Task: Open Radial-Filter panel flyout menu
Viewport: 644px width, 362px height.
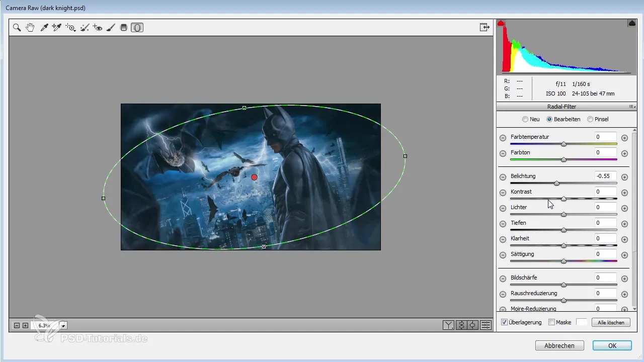Action: pyautogui.click(x=632, y=107)
